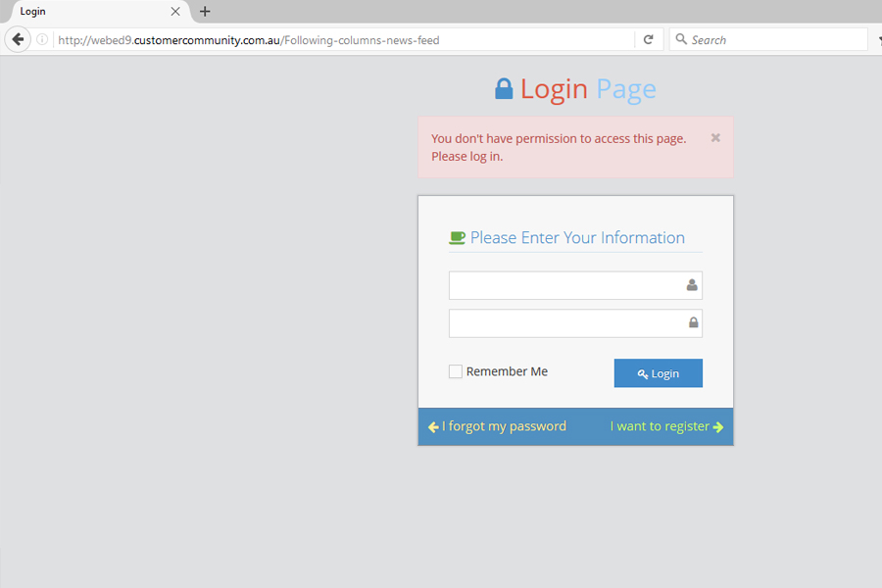Click the magnifier icon in the search box
Screen dimensions: 882x588
point(681,40)
